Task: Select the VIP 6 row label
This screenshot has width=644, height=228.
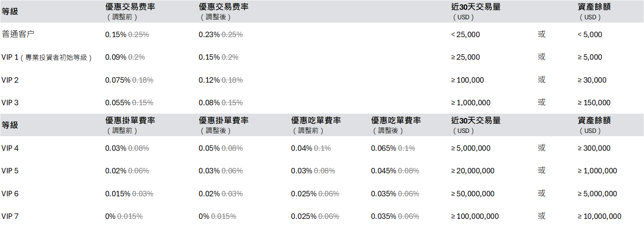Action: [10, 194]
